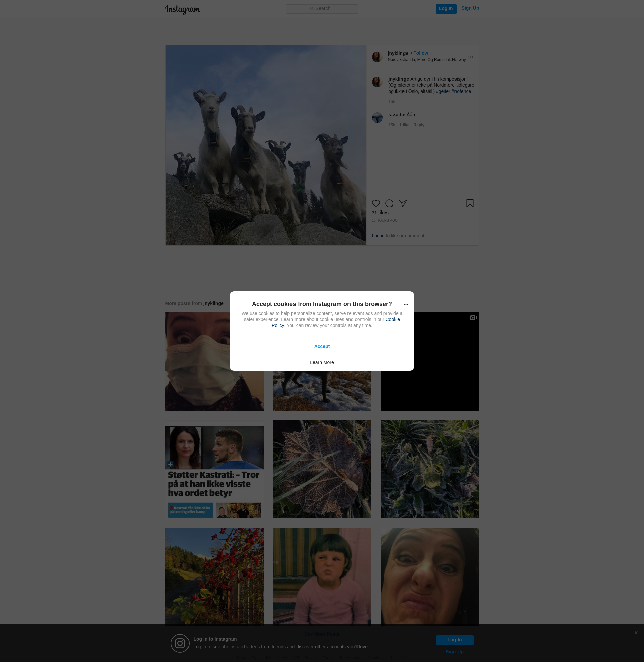Click Learn More in cookie dialog
Image resolution: width=644 pixels, height=662 pixels.
[x=322, y=363]
